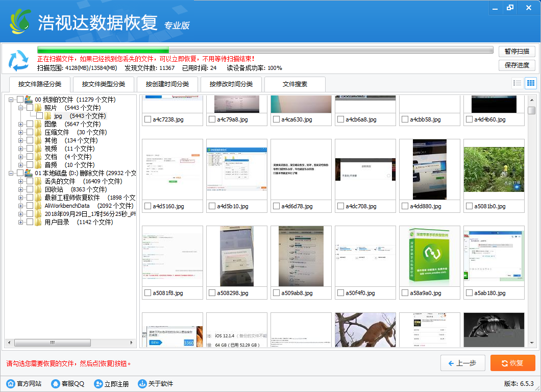541x392 pixels.
Task: Click the recycle scan status icon
Action: coord(19,61)
